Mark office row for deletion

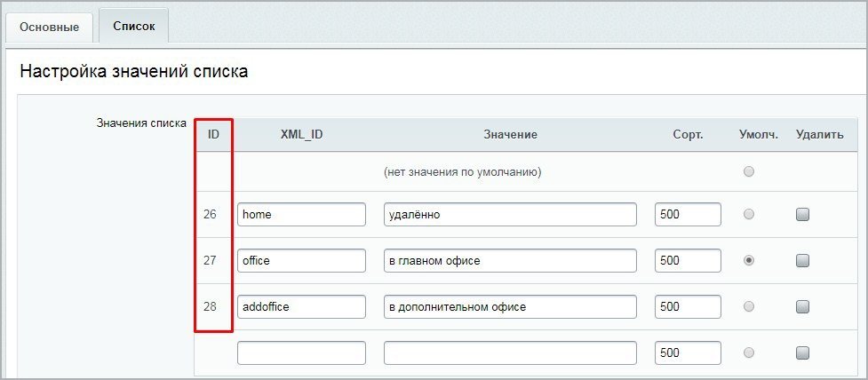coord(802,260)
